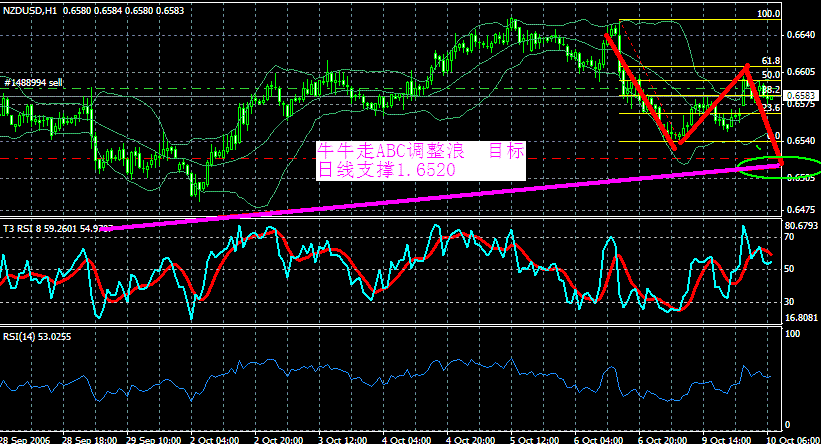
Task: Click the 0.6505 price axis label
Action: pos(801,177)
